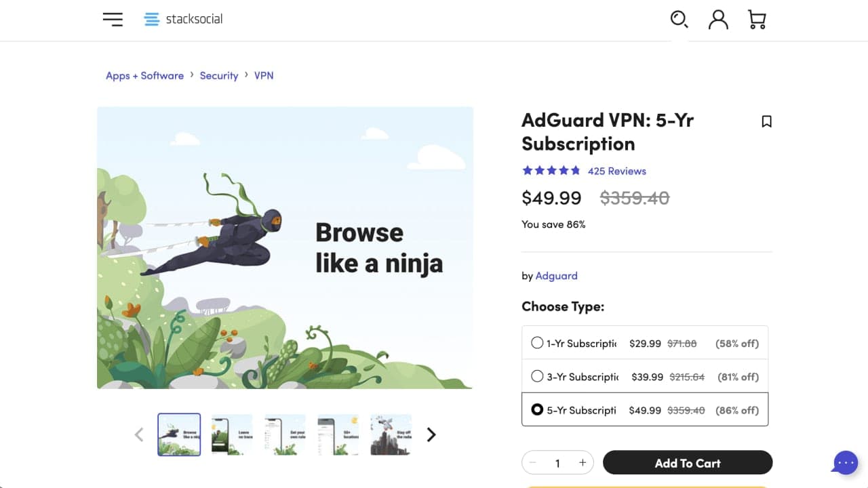Select the 3-Yr Subscription radio option
This screenshot has height=488, width=868.
point(537,376)
